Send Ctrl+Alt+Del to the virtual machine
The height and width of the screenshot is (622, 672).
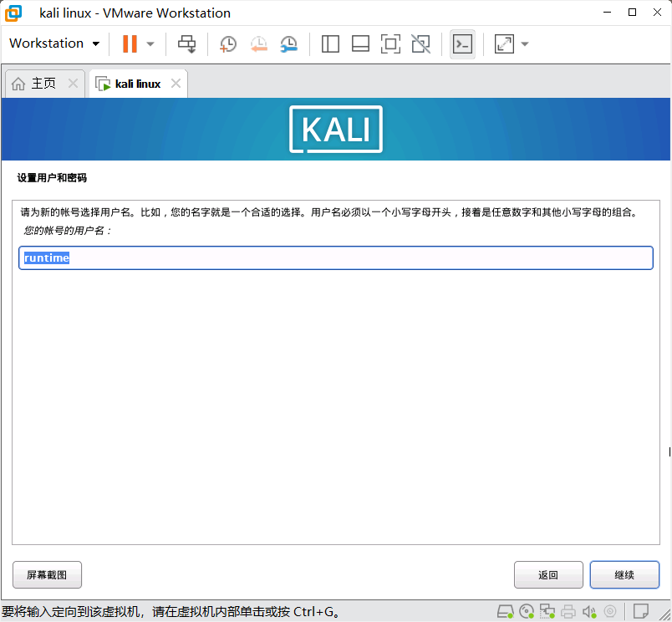tap(186, 43)
